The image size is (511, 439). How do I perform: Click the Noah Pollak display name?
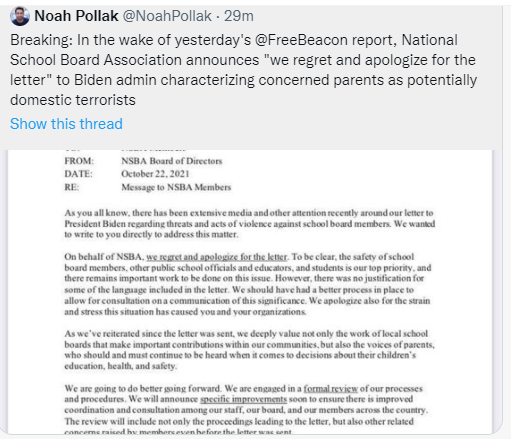point(76,16)
